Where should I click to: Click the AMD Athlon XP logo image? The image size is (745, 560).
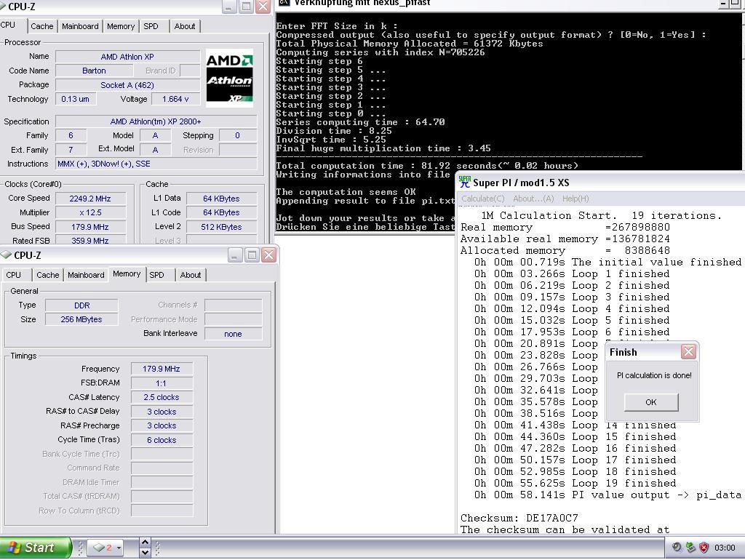pyautogui.click(x=229, y=77)
